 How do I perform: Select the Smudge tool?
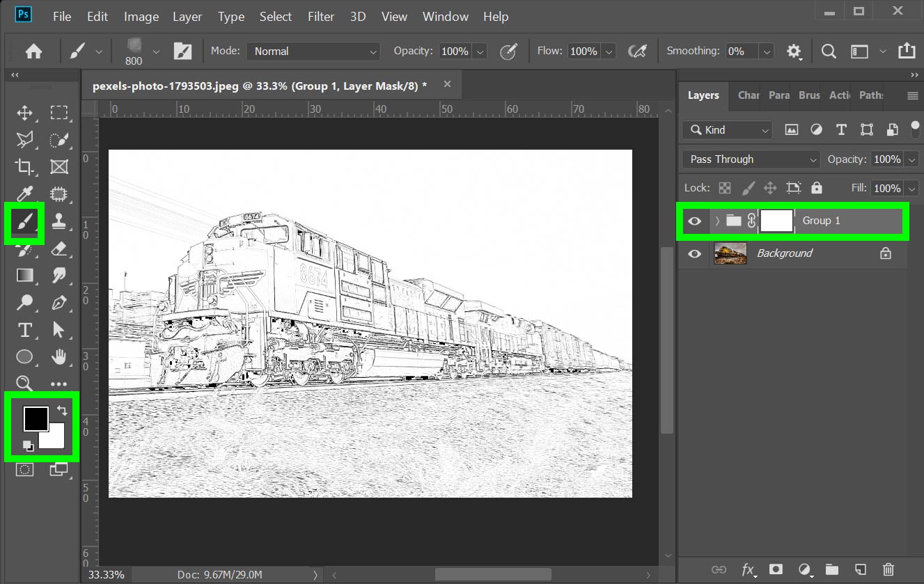[x=59, y=275]
